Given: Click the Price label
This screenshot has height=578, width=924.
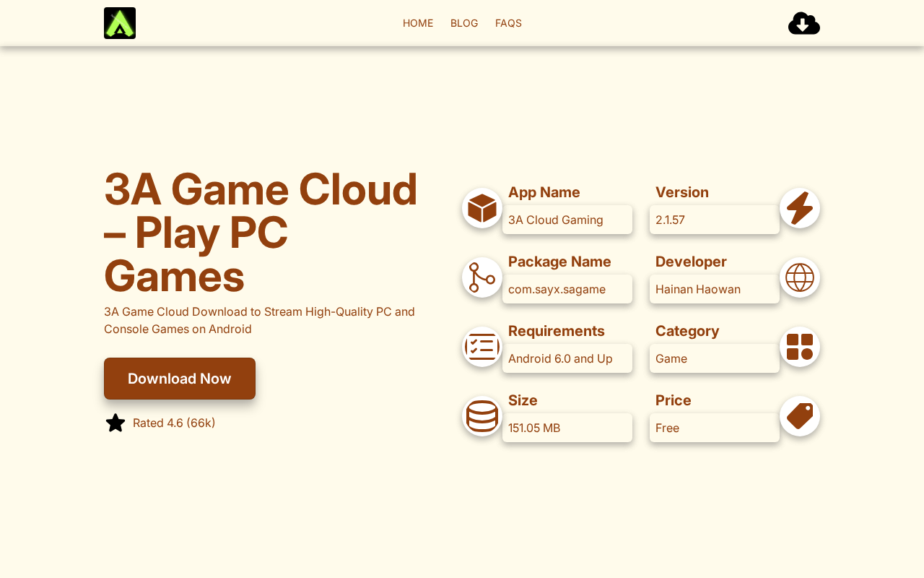Looking at the screenshot, I should (x=674, y=400).
